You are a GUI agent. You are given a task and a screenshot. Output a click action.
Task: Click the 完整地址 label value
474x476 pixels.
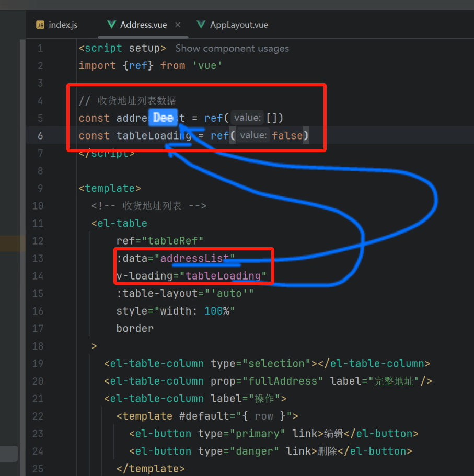[393, 381]
